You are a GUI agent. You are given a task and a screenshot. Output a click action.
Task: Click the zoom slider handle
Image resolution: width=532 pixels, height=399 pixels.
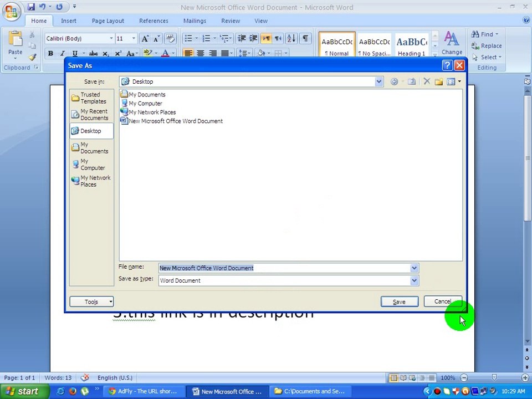(x=494, y=377)
